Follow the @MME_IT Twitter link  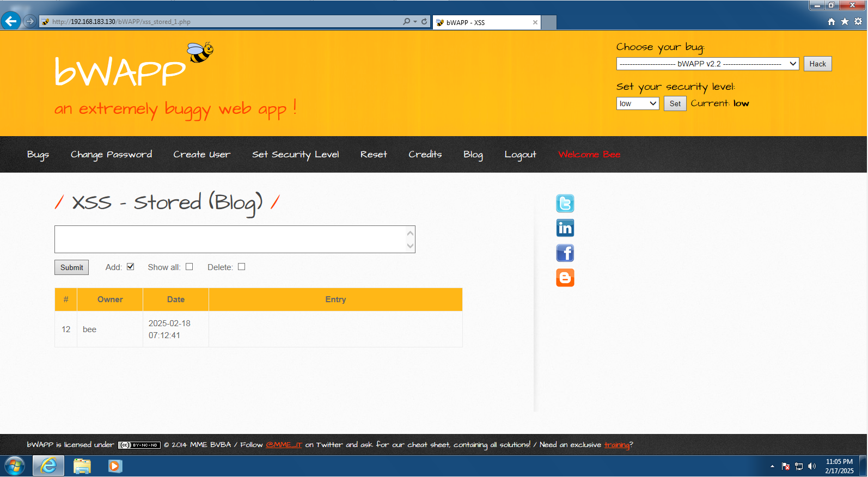pyautogui.click(x=284, y=445)
